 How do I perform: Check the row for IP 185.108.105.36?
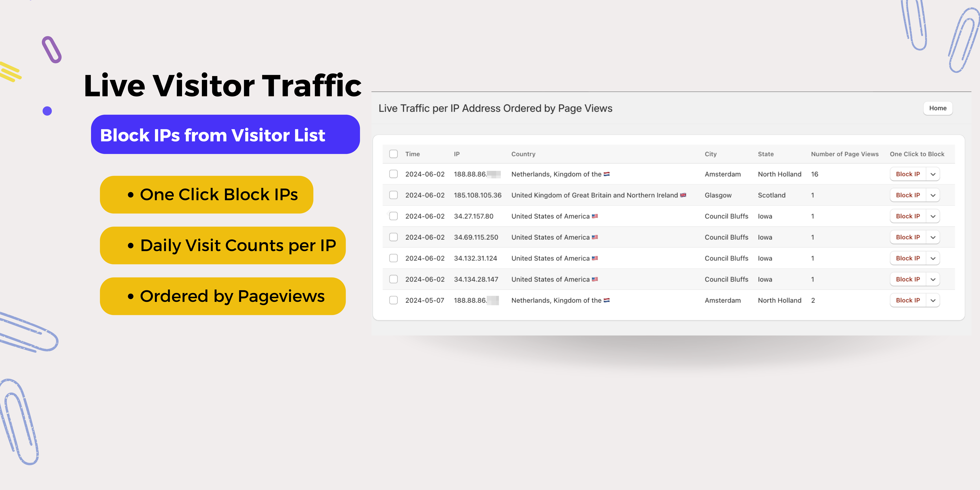click(393, 195)
